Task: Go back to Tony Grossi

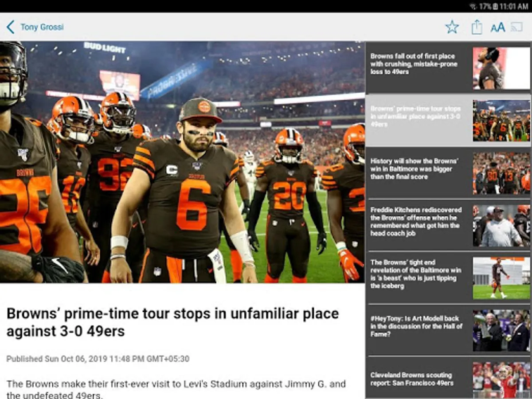Action: 42,27
